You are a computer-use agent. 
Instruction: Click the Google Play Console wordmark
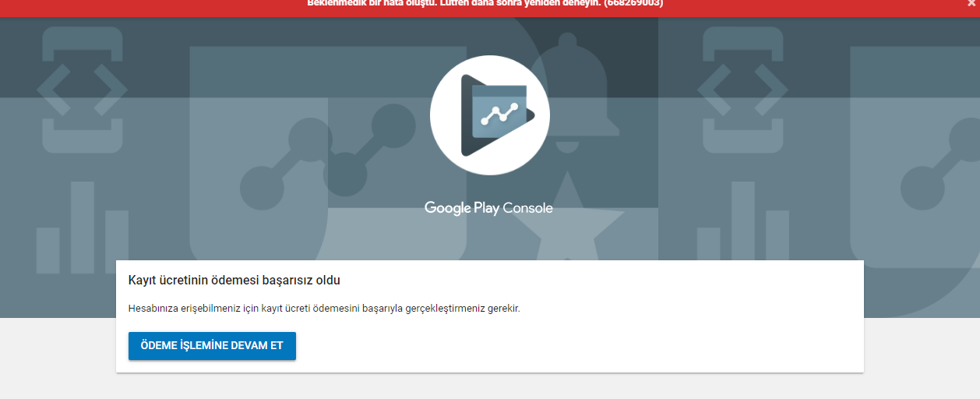pyautogui.click(x=488, y=208)
